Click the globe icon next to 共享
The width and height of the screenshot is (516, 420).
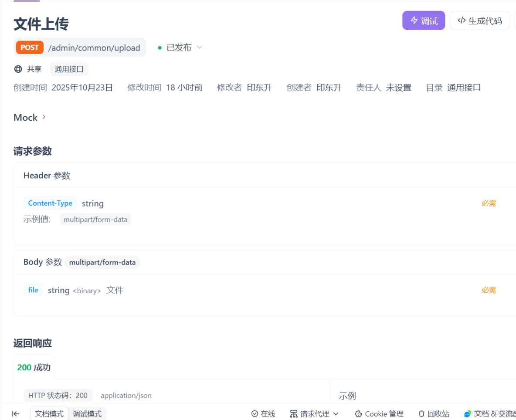pos(17,69)
